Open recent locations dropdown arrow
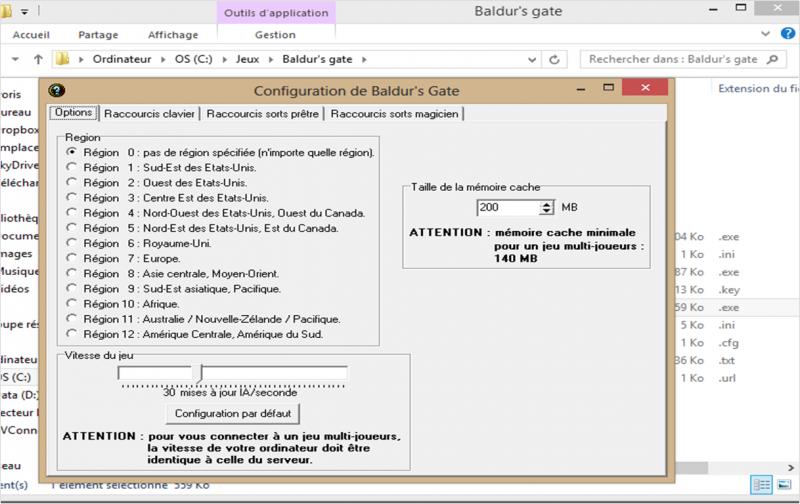Viewport: 800px width, 504px height. [x=15, y=59]
